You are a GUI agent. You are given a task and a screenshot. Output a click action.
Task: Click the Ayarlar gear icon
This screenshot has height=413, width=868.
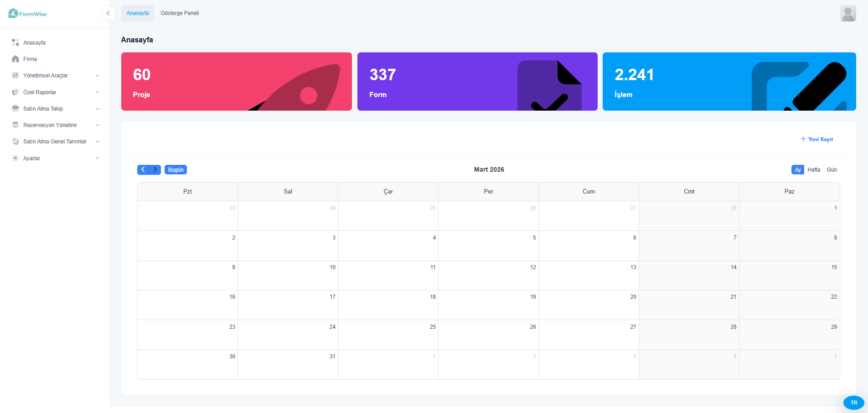[15, 158]
